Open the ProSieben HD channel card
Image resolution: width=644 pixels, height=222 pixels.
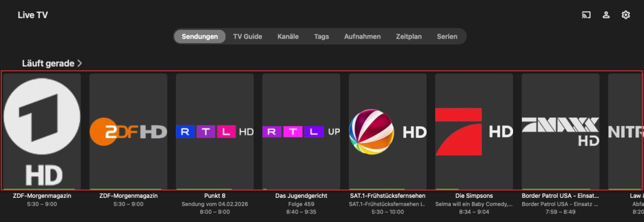click(474, 132)
